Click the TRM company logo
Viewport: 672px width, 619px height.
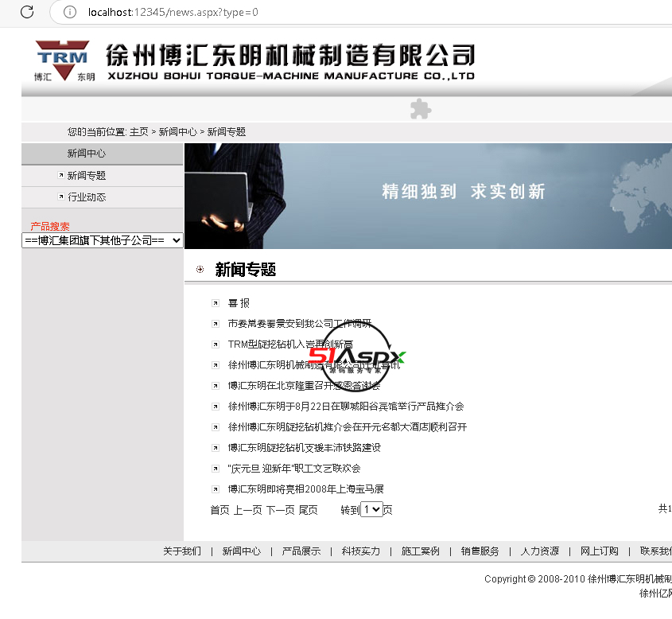[x=64, y=60]
